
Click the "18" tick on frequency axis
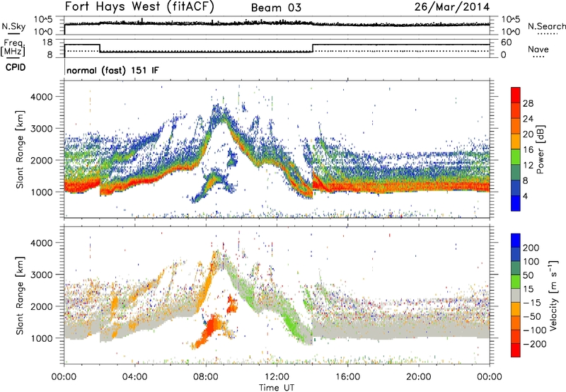tap(47, 42)
